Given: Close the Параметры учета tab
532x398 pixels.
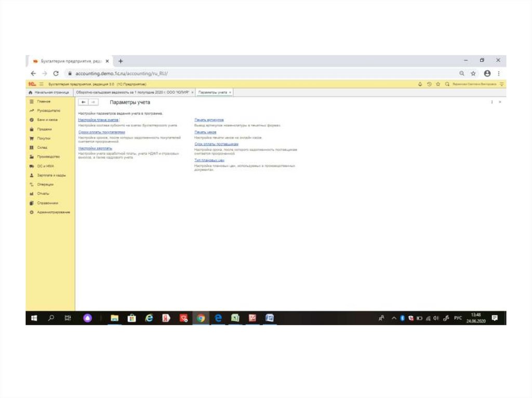Looking at the screenshot, I should [231, 92].
